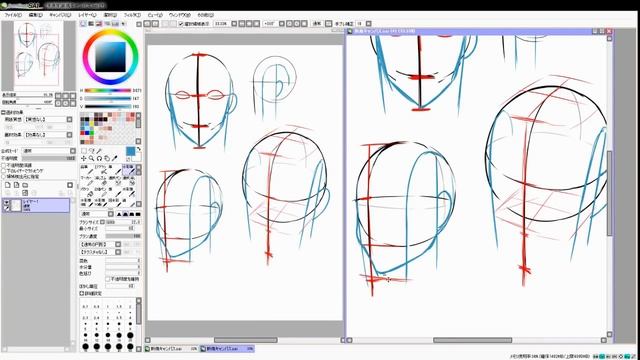Toggle transparent color box under foreground swatch
This screenshot has height=360, width=640.
pos(129,159)
